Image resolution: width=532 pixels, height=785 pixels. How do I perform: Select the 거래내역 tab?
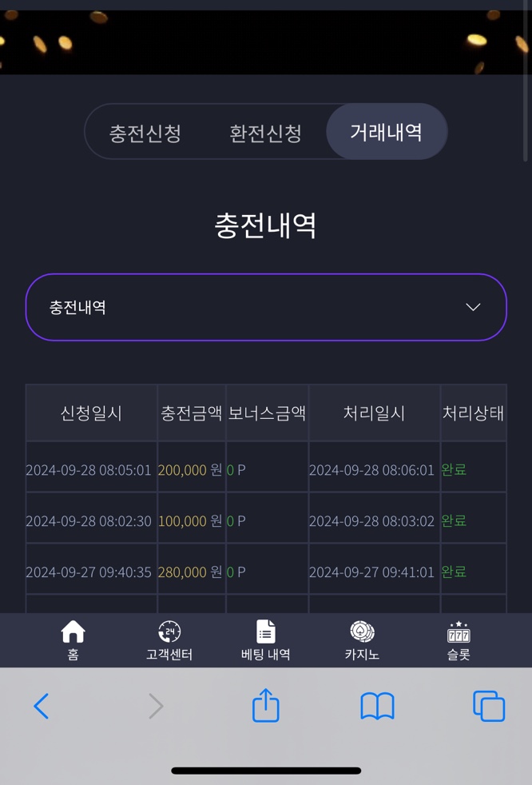coord(387,132)
